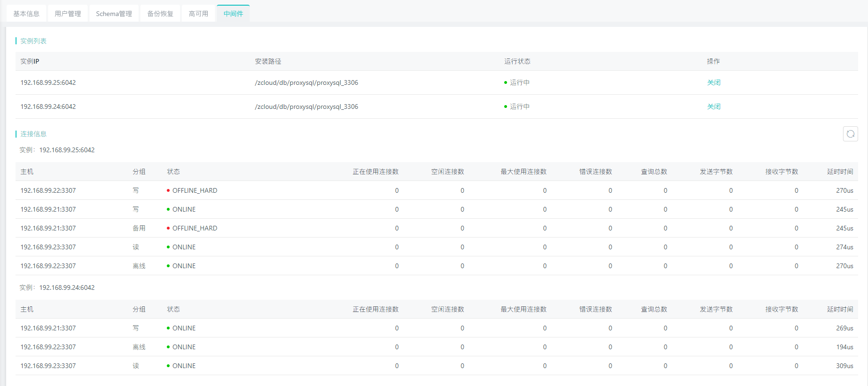Image resolution: width=868 pixels, height=386 pixels.
Task: Click the green running-status dot for instance 192.168.99.25:6042
Action: pyautogui.click(x=506, y=82)
